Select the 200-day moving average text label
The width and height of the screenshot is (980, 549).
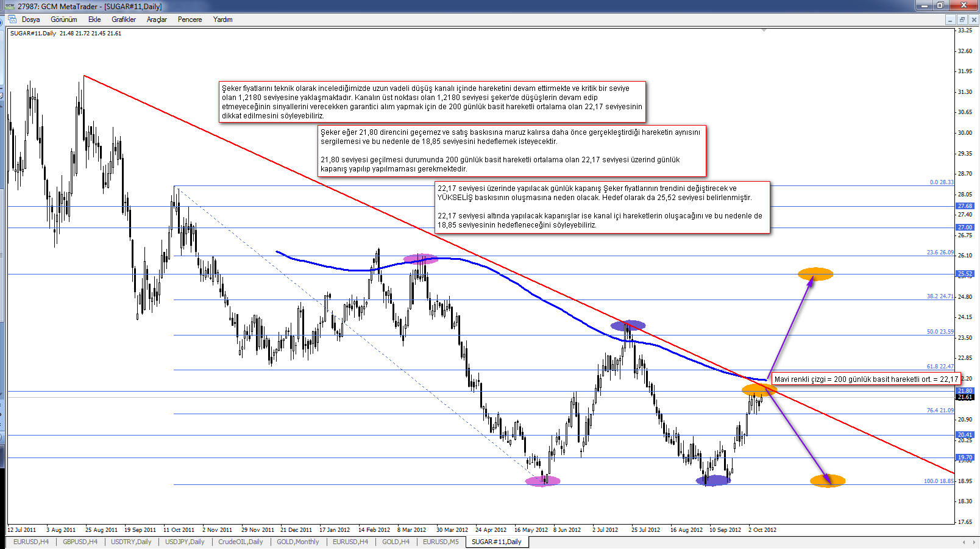point(866,379)
